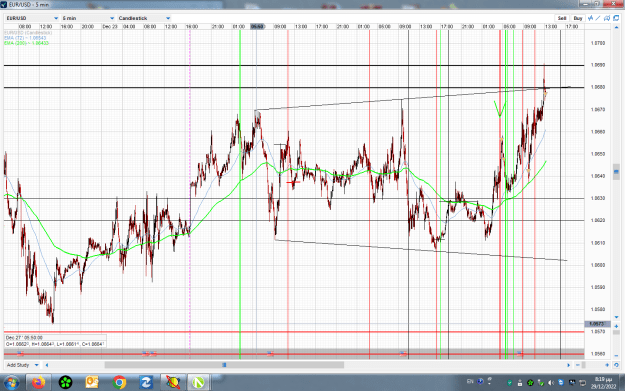The image size is (625, 391).
Task: Open the Add Study dropdown
Action: coord(22,365)
